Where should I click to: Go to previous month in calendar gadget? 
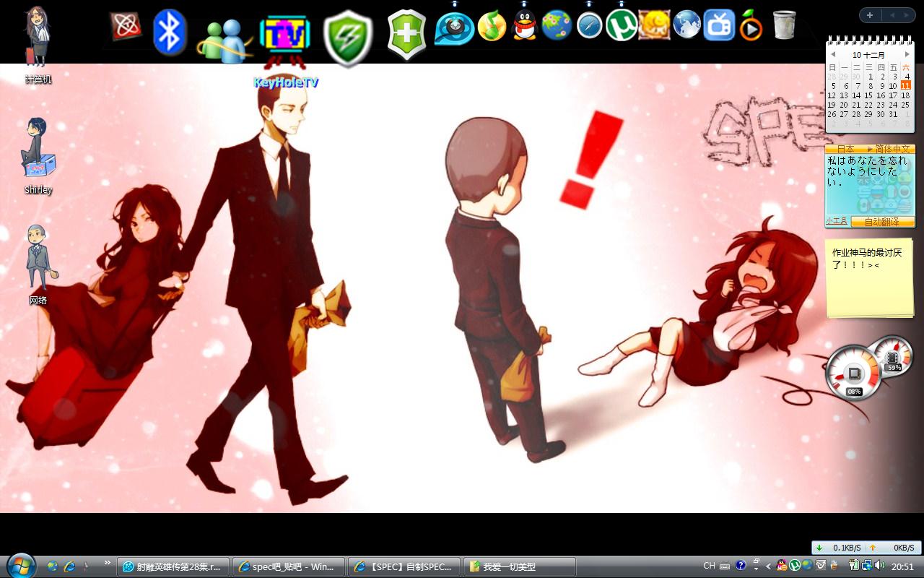point(832,54)
